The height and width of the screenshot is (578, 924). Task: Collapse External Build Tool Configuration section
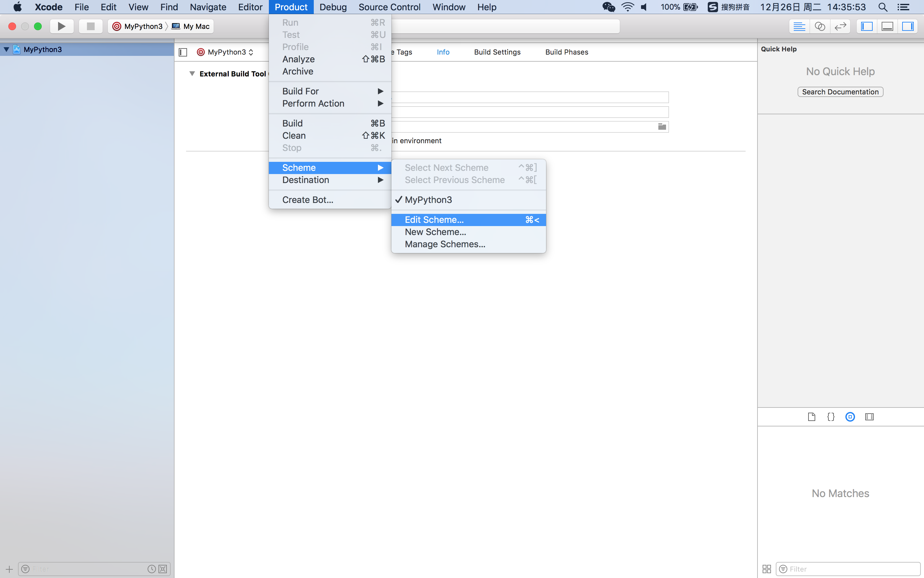[192, 74]
